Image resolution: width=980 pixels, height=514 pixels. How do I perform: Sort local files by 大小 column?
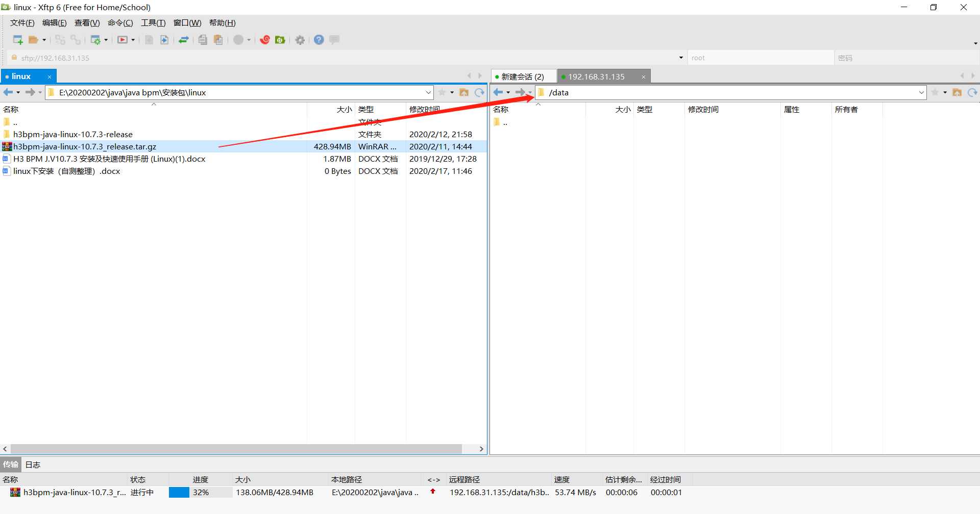(x=331, y=109)
